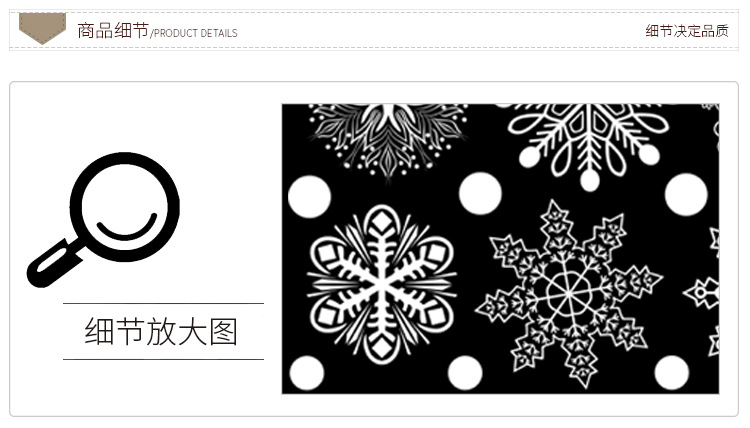Image resolution: width=750 pixels, height=428 pixels.
Task: Click the white dot left of diamond-petal snowflake
Action: [x=309, y=197]
